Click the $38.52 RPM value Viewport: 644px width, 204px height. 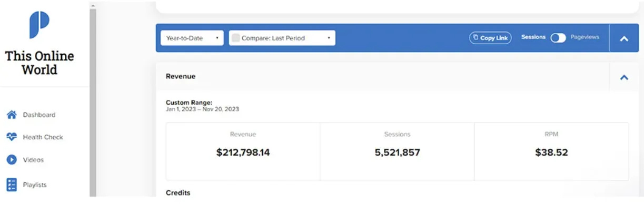click(x=551, y=152)
